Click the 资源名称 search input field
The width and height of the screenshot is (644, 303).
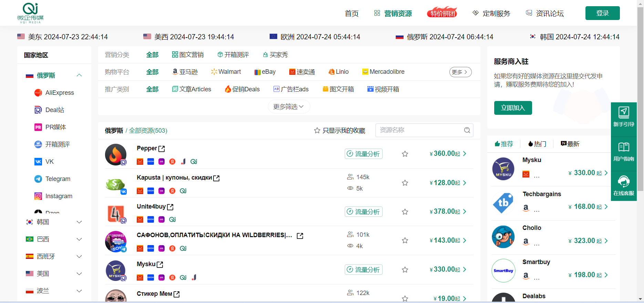(424, 130)
